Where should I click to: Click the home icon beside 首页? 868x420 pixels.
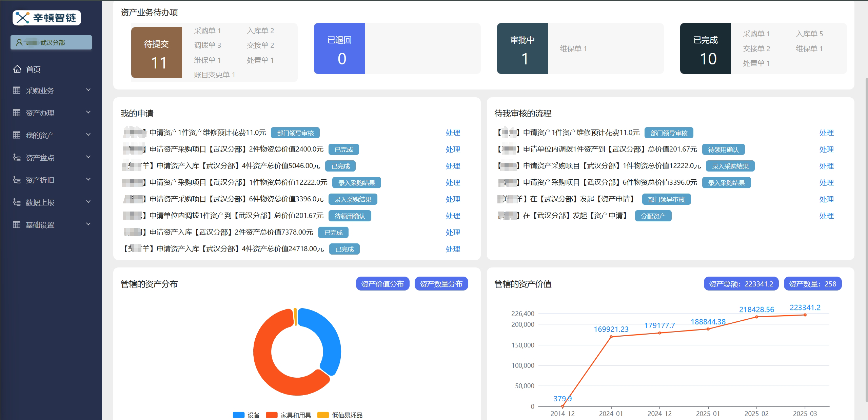tap(17, 69)
